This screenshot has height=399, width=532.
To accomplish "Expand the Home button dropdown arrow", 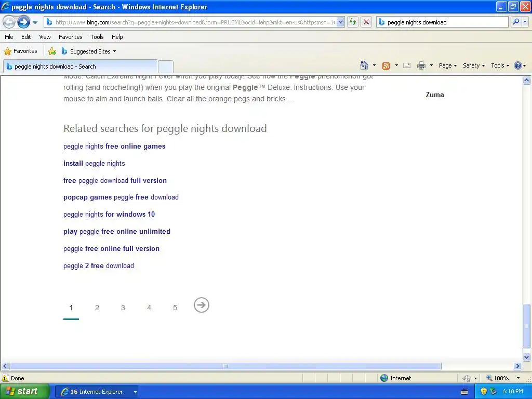I will (x=374, y=65).
